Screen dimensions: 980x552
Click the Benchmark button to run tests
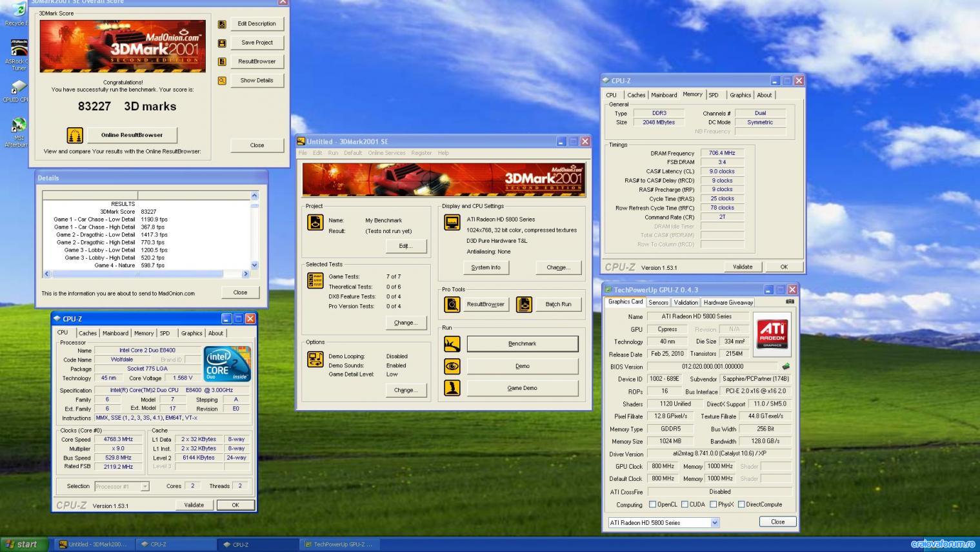coord(523,344)
